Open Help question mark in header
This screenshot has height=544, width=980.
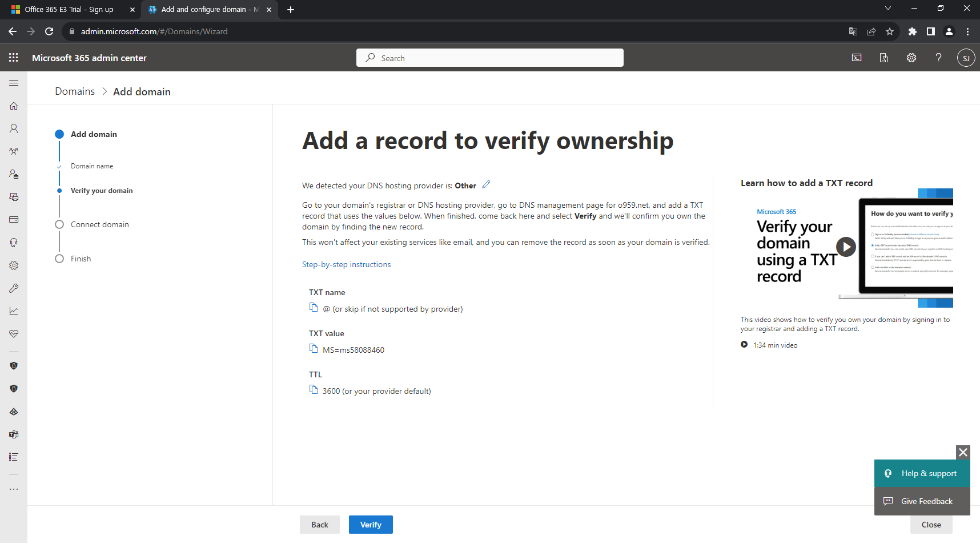pos(938,58)
